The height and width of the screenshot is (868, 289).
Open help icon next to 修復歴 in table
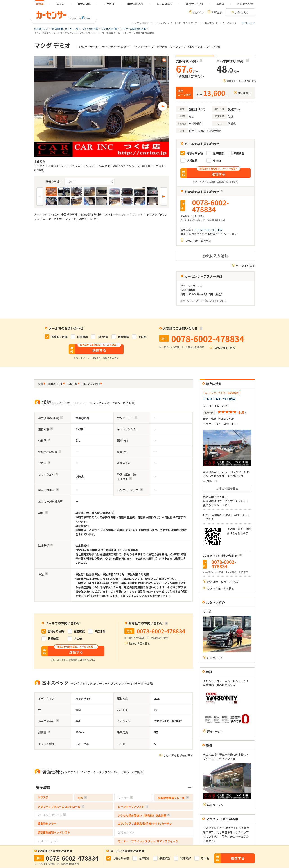coord(49,440)
